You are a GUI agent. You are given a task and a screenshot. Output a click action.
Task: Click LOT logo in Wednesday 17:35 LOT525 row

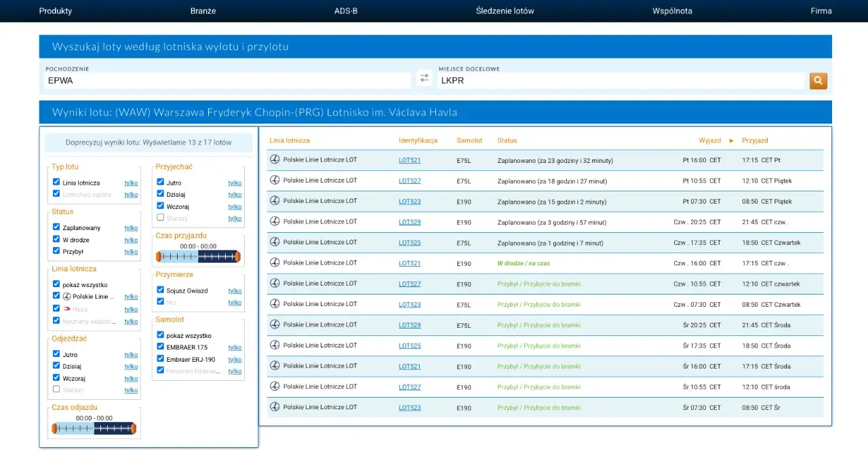pos(275,345)
